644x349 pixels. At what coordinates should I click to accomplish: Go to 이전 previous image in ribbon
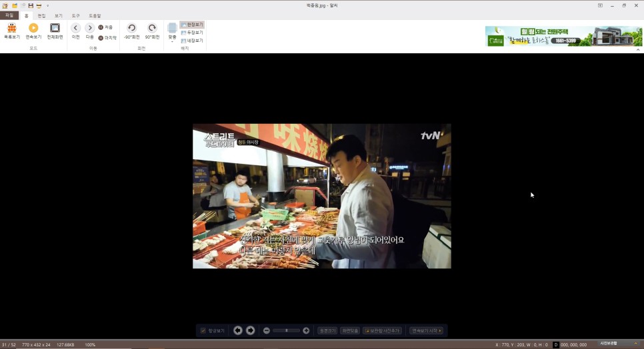tap(75, 31)
